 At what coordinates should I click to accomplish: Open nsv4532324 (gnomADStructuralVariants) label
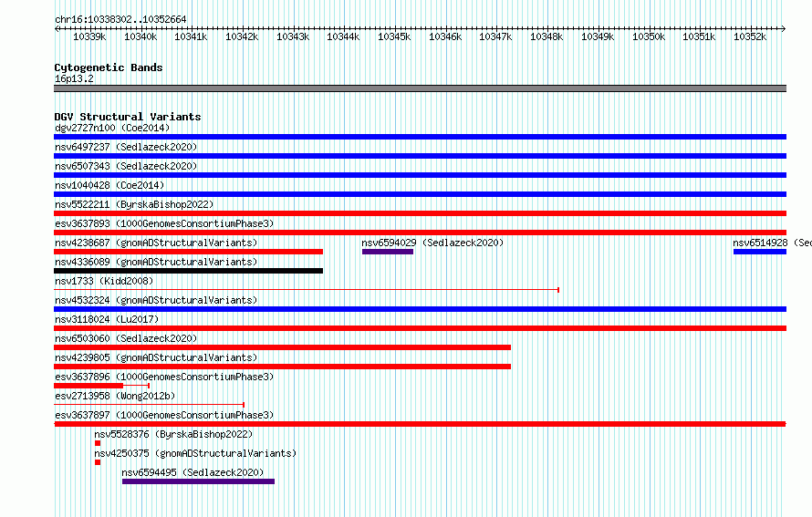click(x=156, y=300)
